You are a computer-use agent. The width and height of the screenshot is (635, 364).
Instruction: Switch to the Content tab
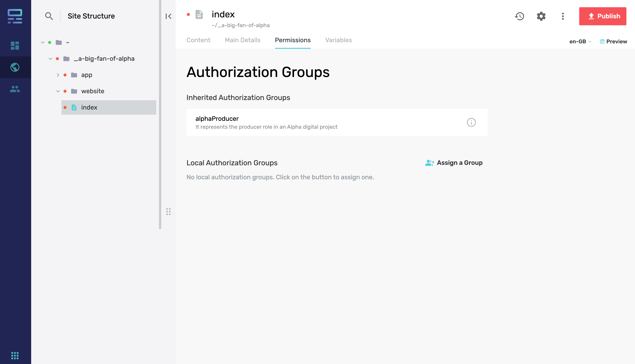coord(198,40)
